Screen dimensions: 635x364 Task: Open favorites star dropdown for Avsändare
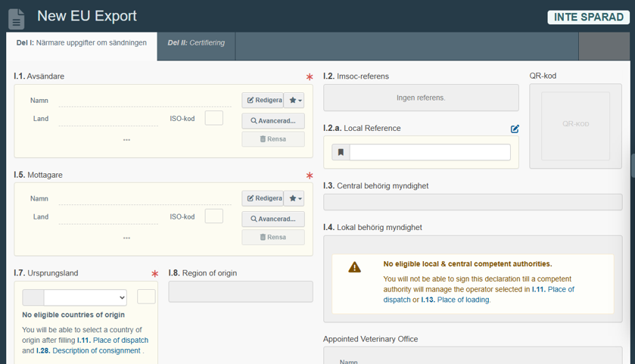point(294,100)
